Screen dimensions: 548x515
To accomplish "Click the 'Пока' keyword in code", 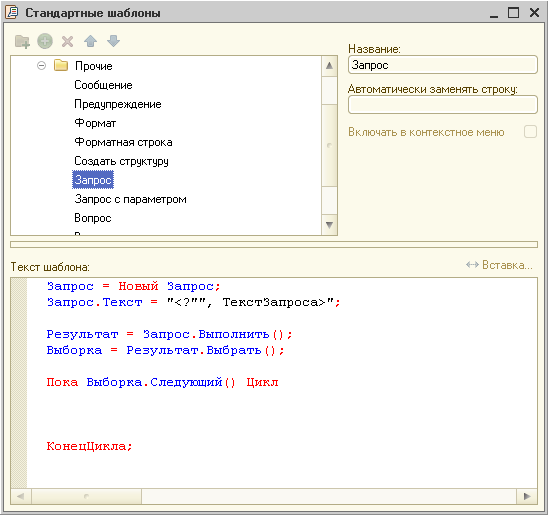I will [62, 382].
